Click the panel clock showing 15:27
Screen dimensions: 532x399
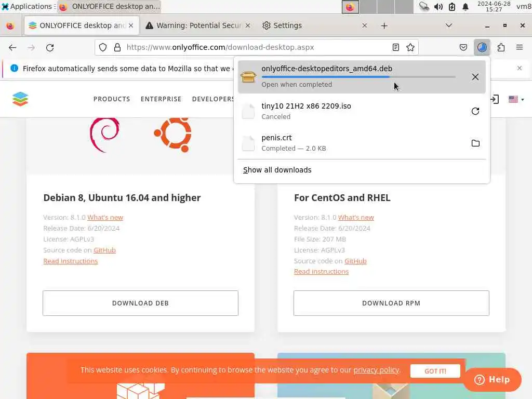[494, 6]
